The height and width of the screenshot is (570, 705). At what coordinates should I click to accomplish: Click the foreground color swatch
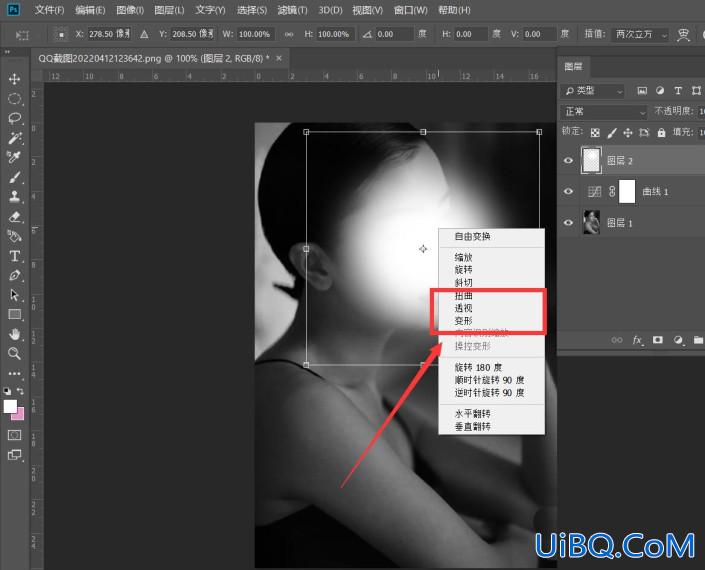(x=10, y=406)
